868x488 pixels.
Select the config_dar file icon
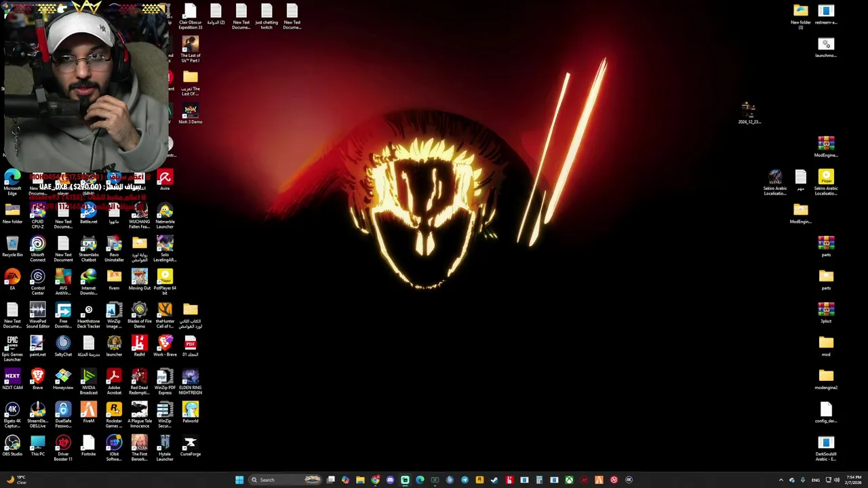click(826, 413)
